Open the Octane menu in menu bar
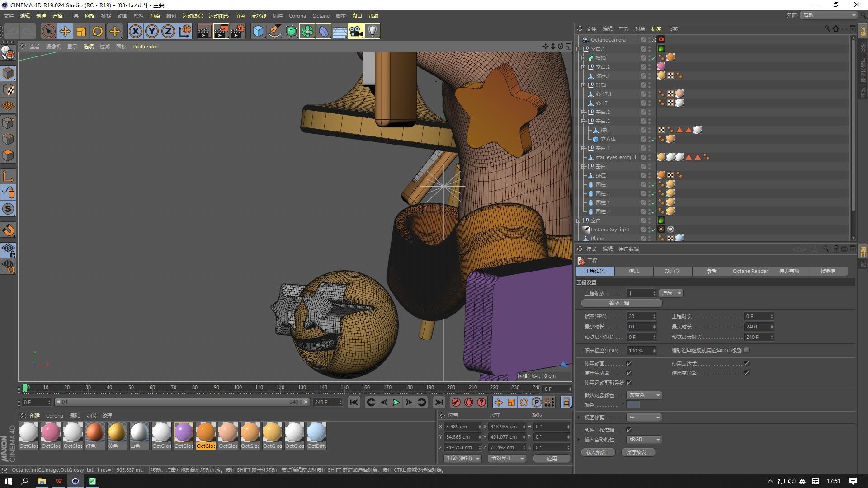 321,16
